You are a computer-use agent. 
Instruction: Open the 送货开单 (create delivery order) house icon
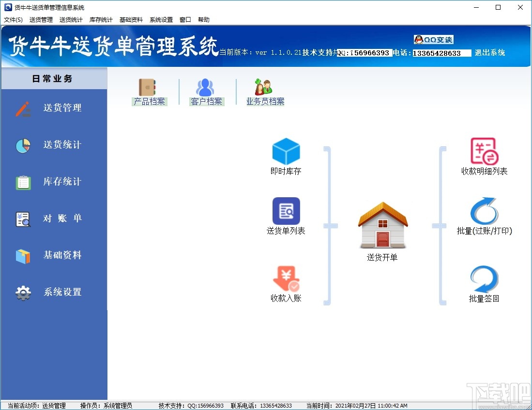(x=382, y=228)
